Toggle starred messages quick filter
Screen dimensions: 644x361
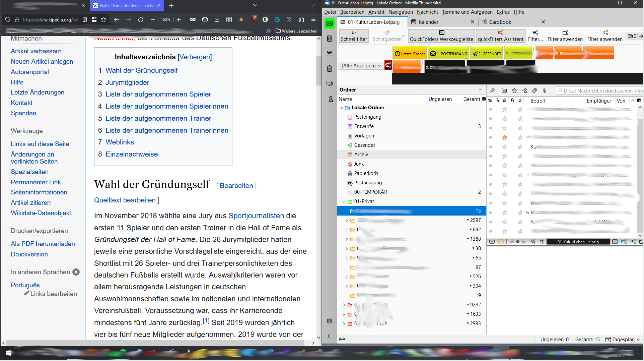coord(514,91)
